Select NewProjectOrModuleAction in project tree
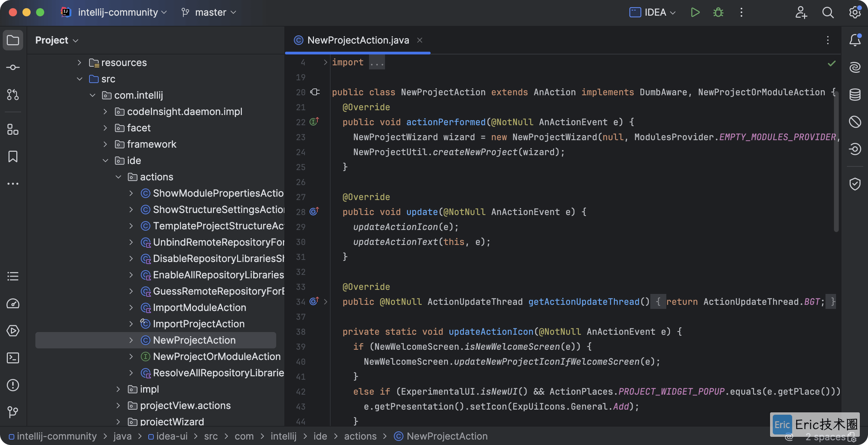868x445 pixels. point(217,357)
